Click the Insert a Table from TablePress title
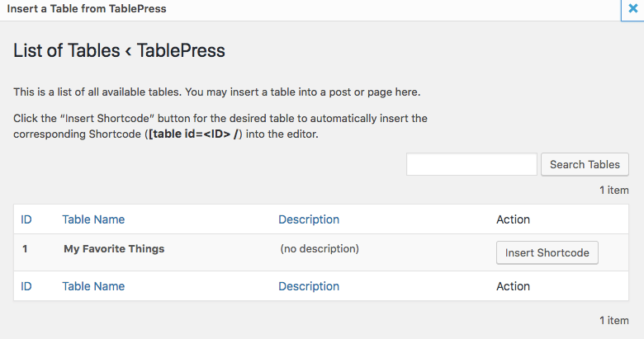 coord(87,8)
